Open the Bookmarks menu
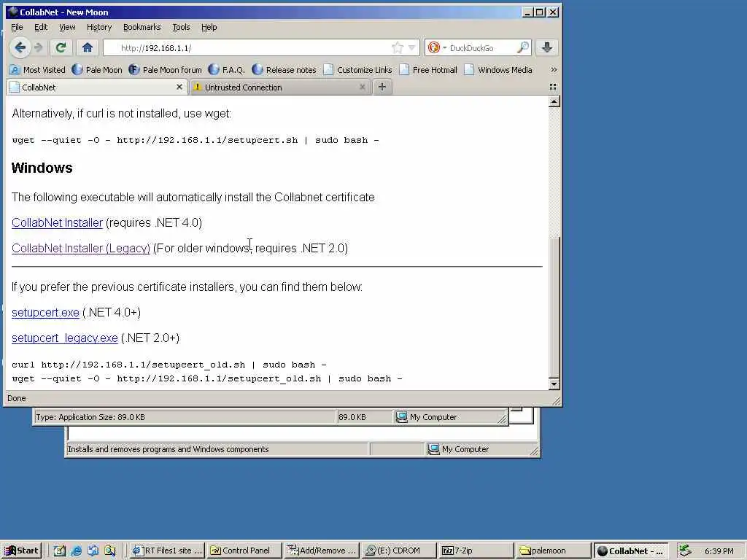This screenshot has width=747, height=560. (x=142, y=27)
